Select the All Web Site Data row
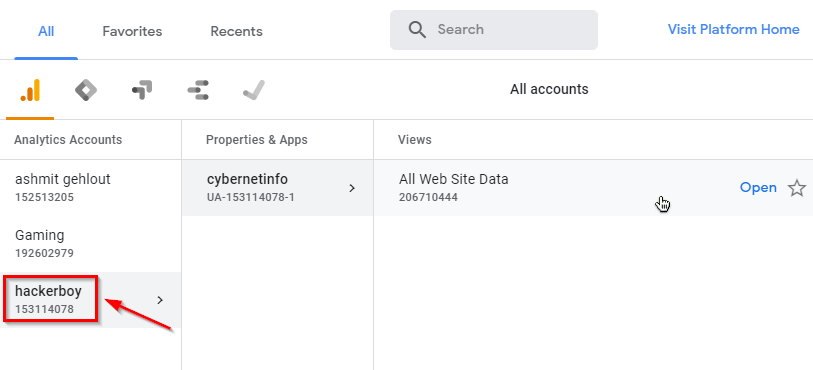The height and width of the screenshot is (370, 813). pos(593,188)
